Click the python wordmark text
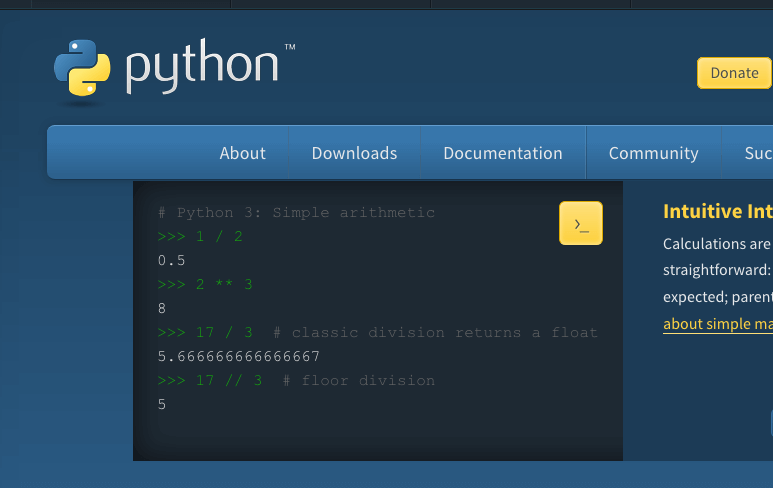Screen dimensions: 773x488 point(201,68)
